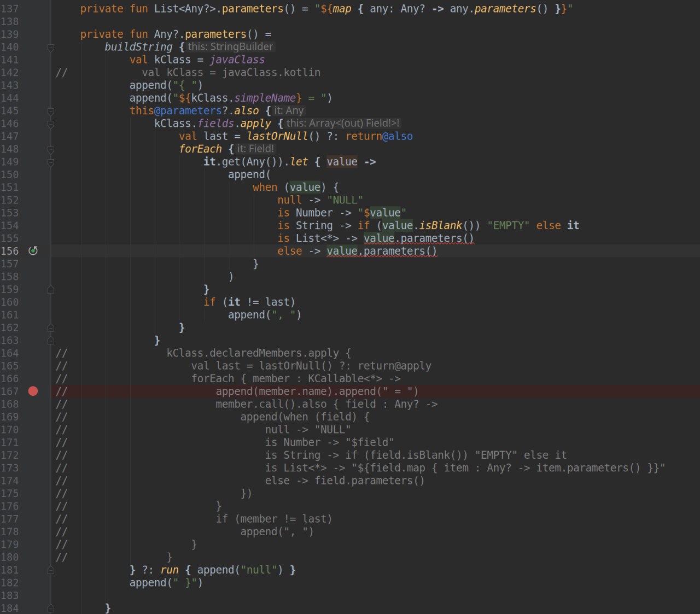Click 'append("null")' on line 181
Screen dimensions: 700x614
point(240,570)
